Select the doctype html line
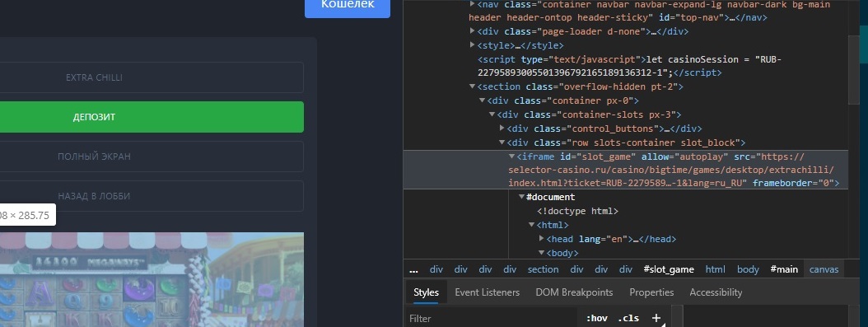The height and width of the screenshot is (327, 868). (577, 211)
